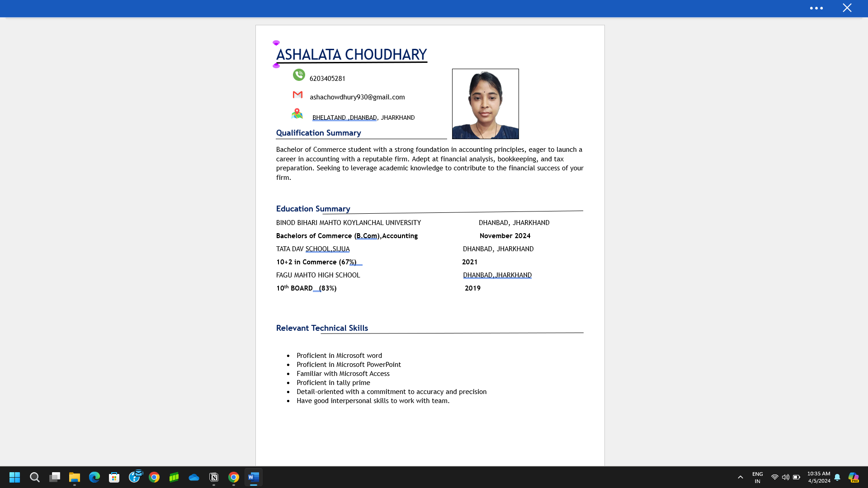Open File Explorer from the taskbar

pyautogui.click(x=75, y=477)
